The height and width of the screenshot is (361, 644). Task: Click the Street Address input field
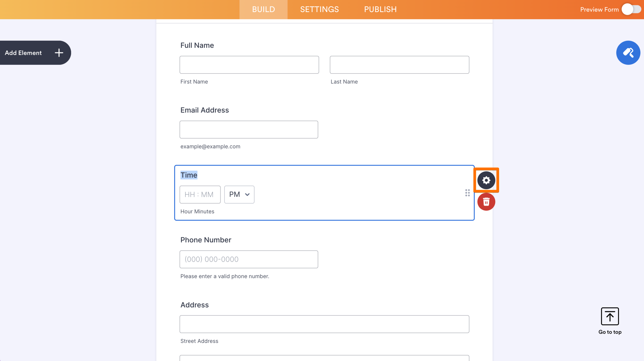coord(325,324)
